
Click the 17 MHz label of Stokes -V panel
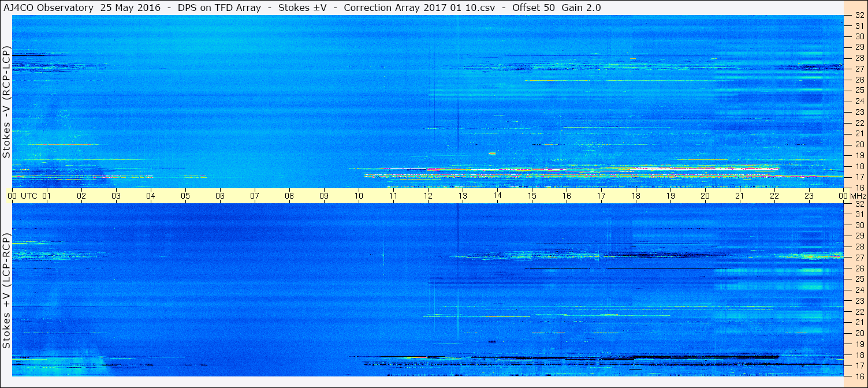pyautogui.click(x=859, y=177)
